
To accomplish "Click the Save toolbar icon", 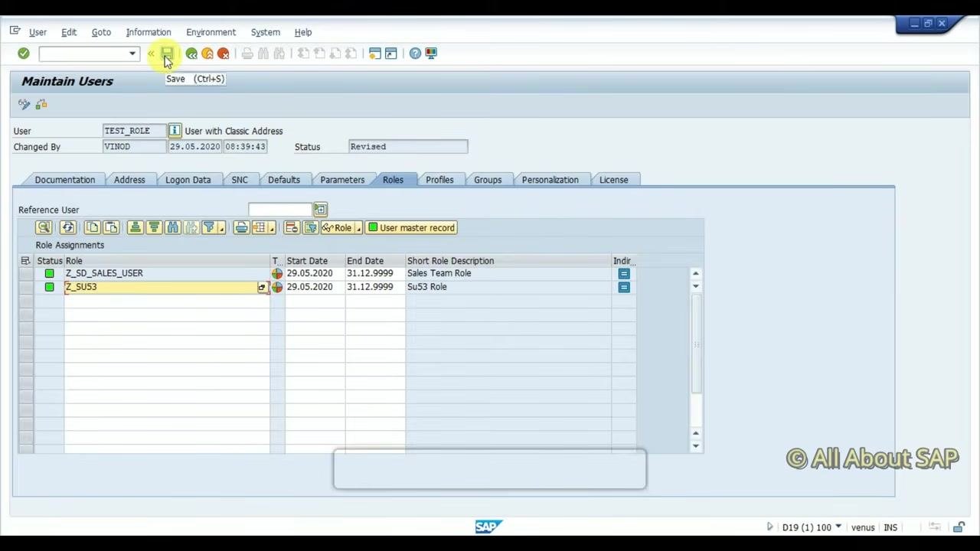I will pyautogui.click(x=166, y=54).
